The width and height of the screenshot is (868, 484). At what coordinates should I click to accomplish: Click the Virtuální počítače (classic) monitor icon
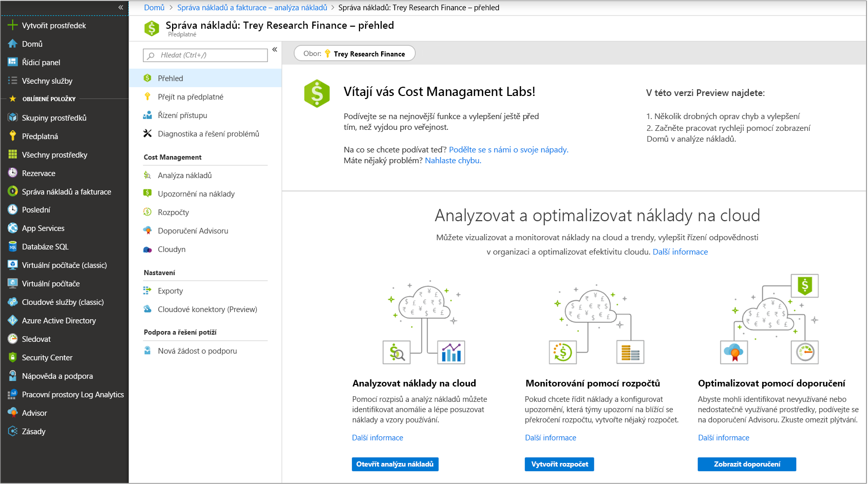point(12,265)
